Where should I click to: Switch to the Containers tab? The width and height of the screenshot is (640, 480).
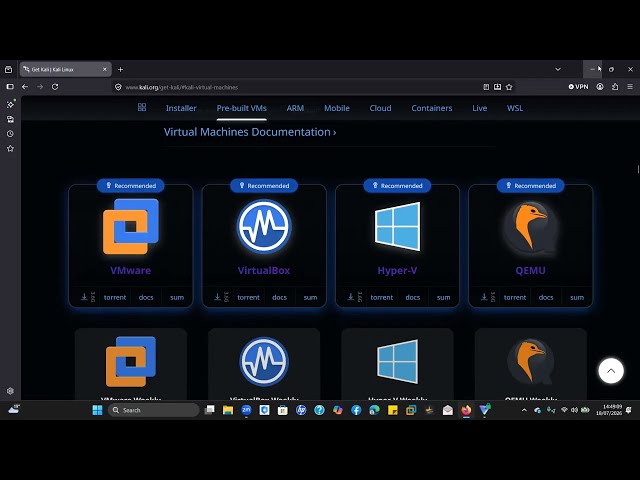click(x=432, y=108)
